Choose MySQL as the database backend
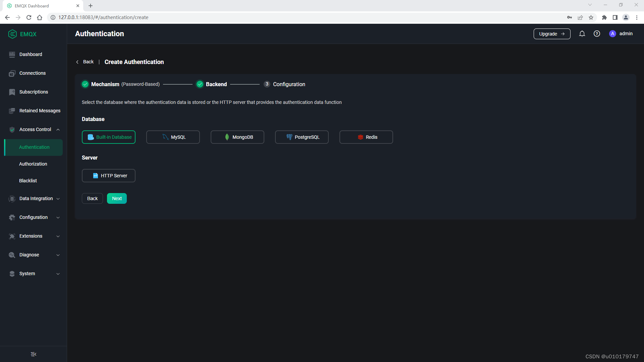Image resolution: width=644 pixels, height=362 pixels. pos(173,137)
